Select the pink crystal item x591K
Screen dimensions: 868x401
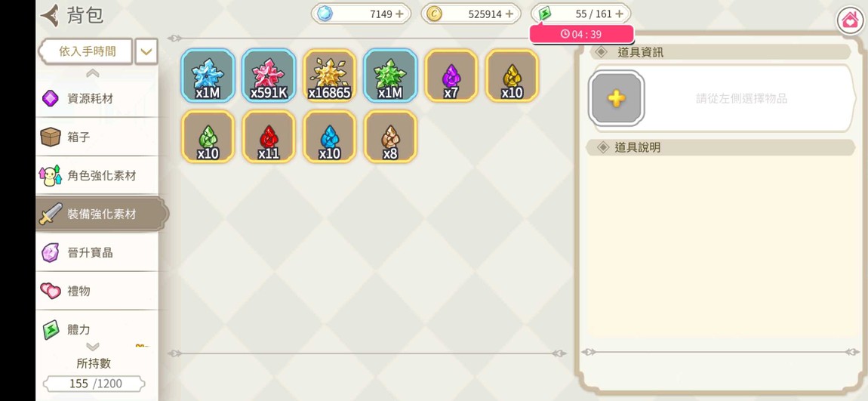(x=269, y=76)
